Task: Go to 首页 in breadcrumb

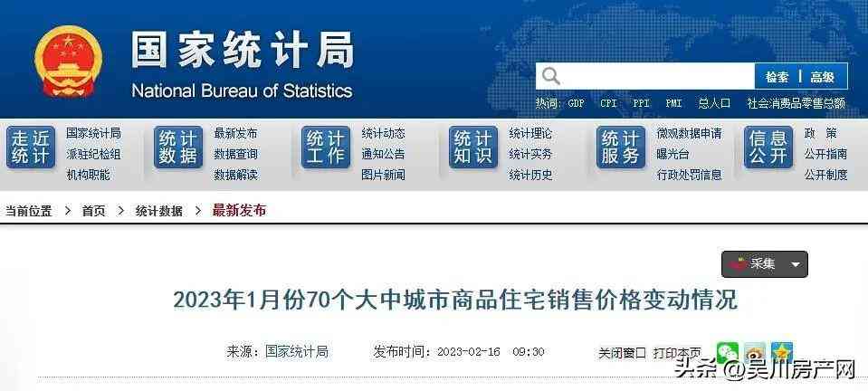Action: tap(93, 211)
